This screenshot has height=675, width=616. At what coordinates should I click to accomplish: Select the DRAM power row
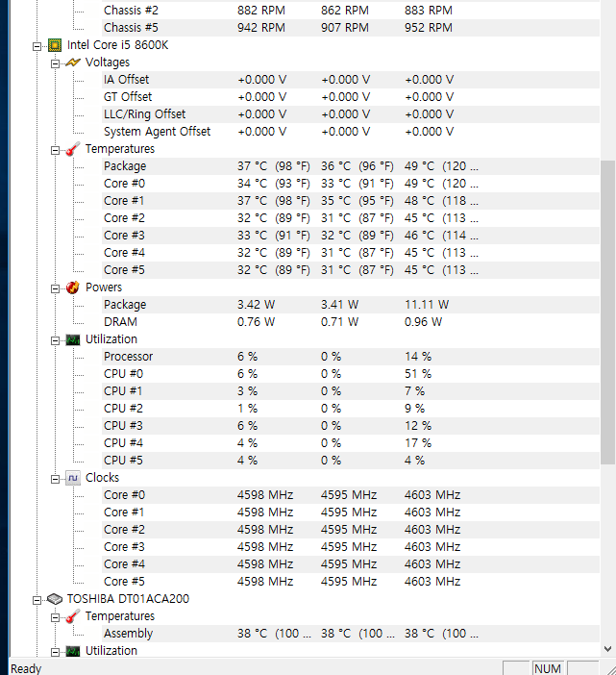point(120,322)
